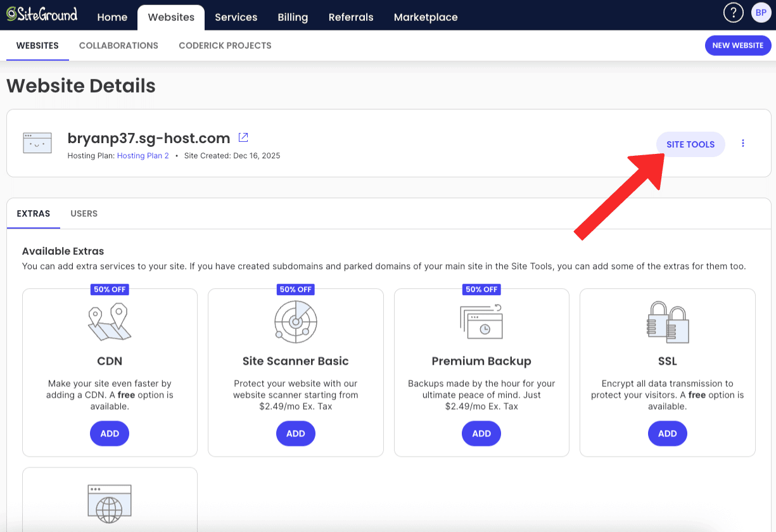
Task: Open SITE TOOLS for the site
Action: (690, 144)
